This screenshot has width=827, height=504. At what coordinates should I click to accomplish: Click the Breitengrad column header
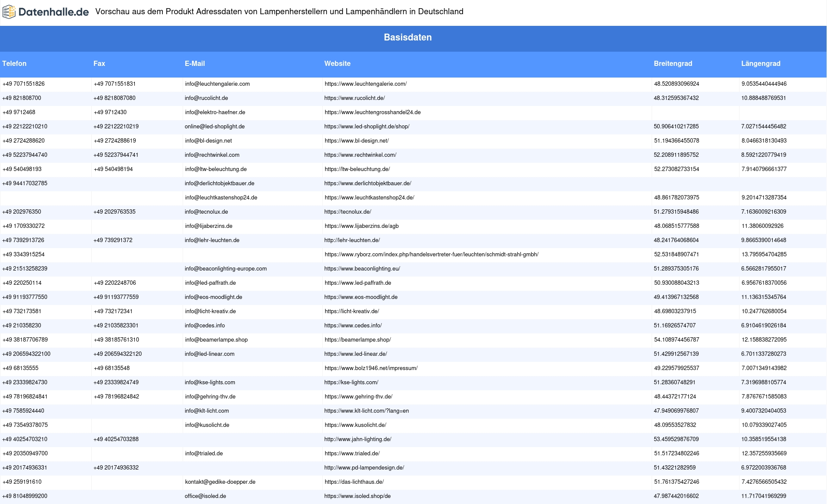(673, 63)
